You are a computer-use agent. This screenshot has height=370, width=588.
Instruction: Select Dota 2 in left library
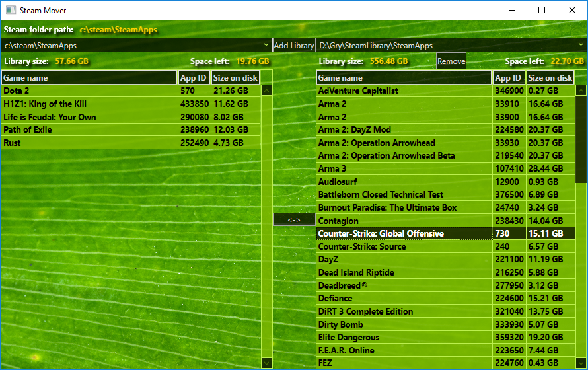[x=131, y=91]
